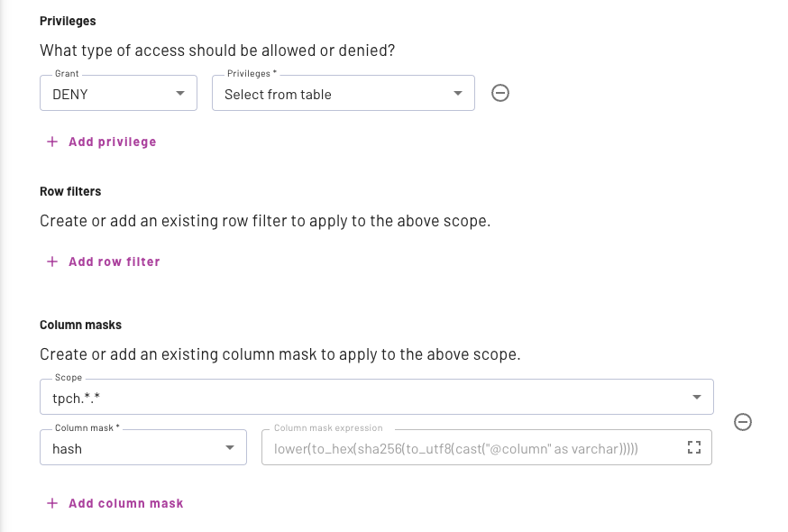788x532 pixels.
Task: Click the minus icon beside the column mask
Action: [743, 421]
